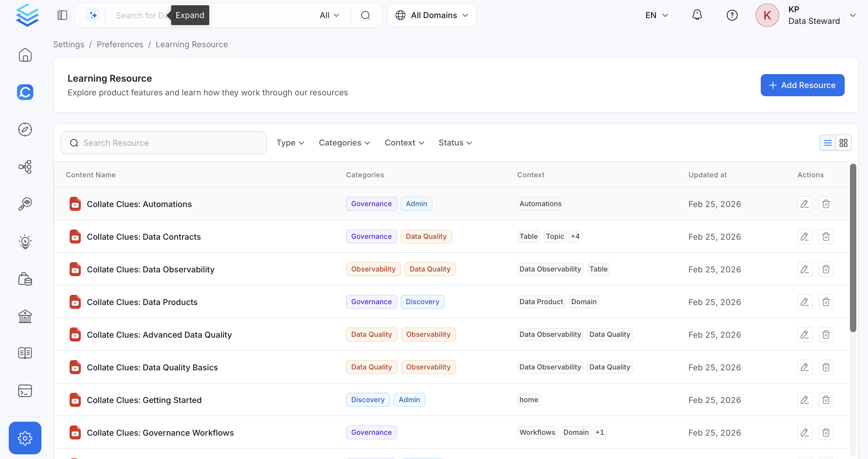Expand the +1 context for Governance Workflows
This screenshot has height=459, width=868.
coord(600,433)
